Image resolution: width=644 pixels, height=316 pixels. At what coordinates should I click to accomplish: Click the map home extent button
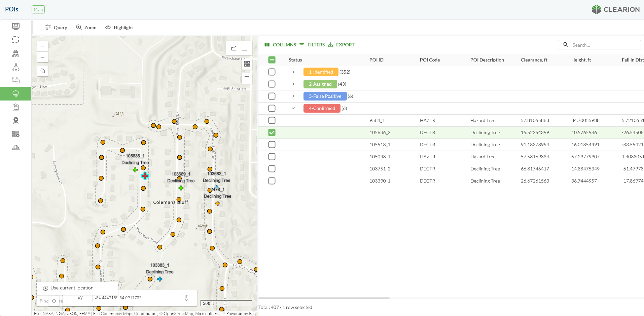tap(43, 71)
